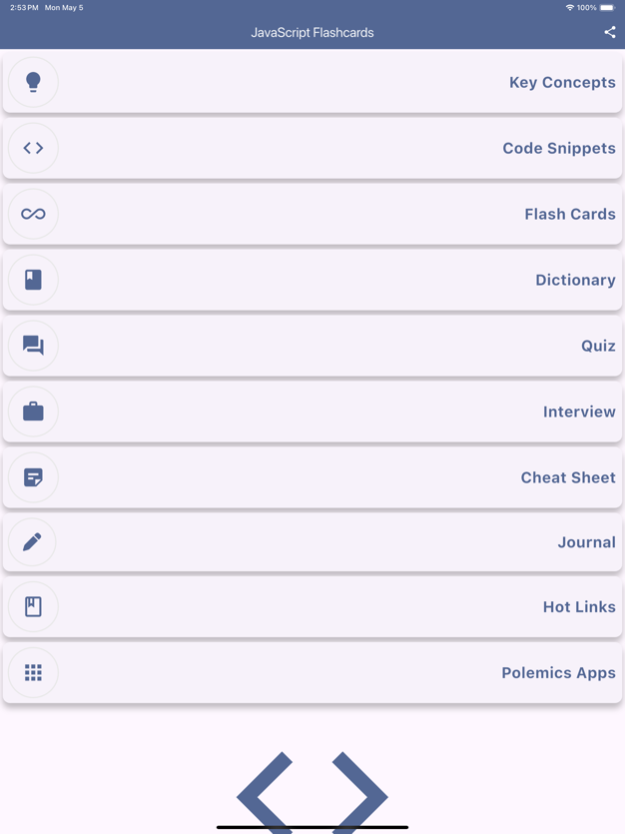625x834 pixels.
Task: Select the saved-bookmark icon for Hot Links
Action: click(33, 607)
